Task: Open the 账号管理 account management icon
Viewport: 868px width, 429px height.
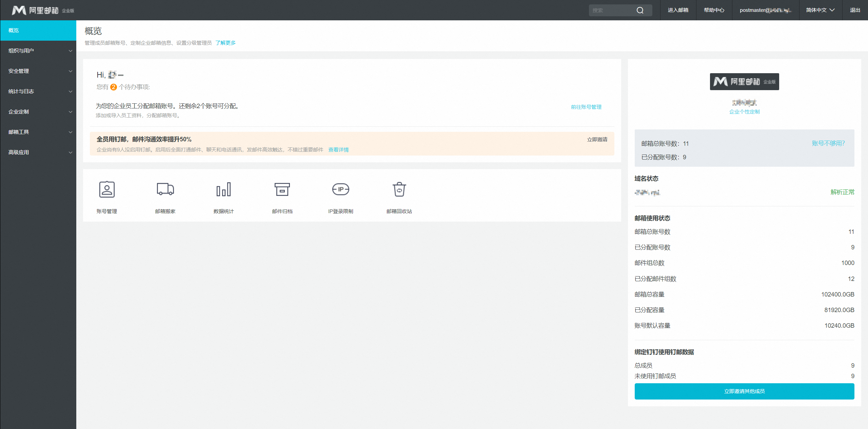Action: point(107,189)
